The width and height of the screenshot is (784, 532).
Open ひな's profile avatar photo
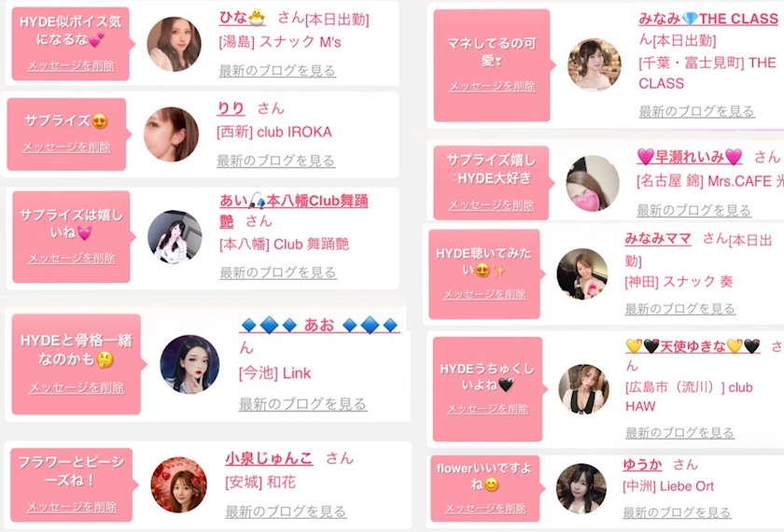(174, 44)
